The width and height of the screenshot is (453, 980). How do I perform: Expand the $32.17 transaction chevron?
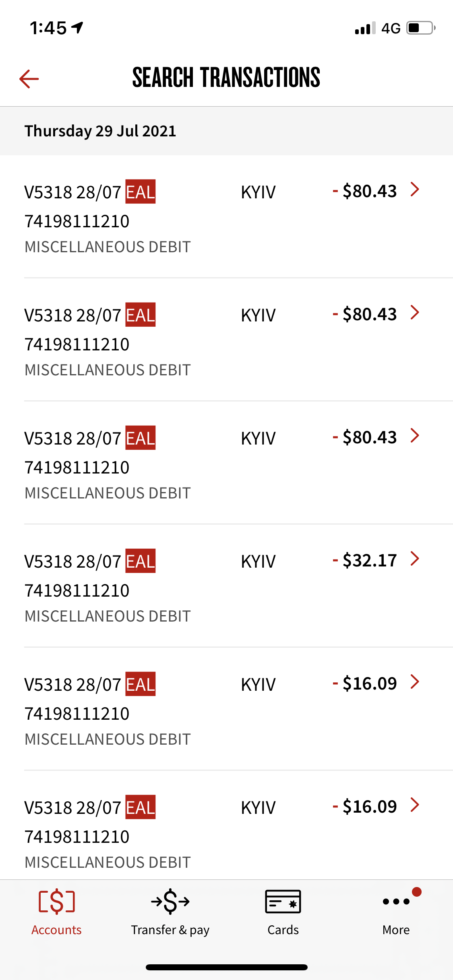coord(415,558)
